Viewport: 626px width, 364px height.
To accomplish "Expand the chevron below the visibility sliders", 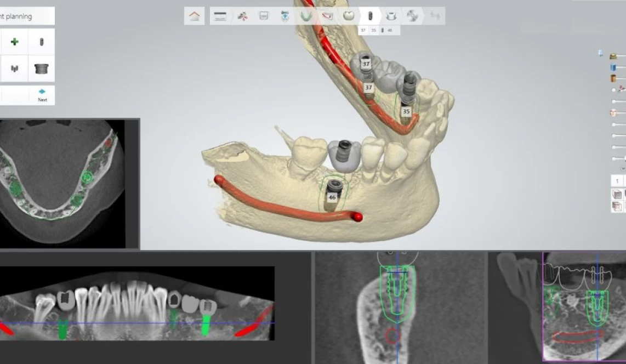I will coord(623,168).
